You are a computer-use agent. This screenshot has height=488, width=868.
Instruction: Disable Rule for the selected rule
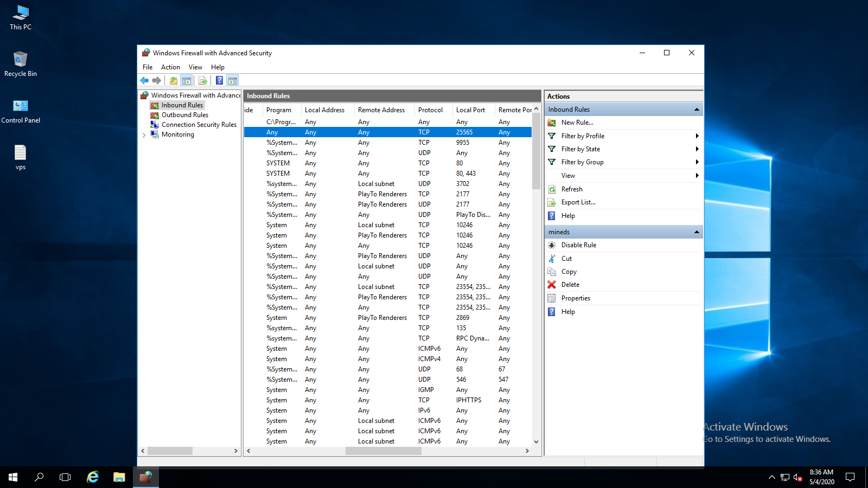[x=578, y=245]
